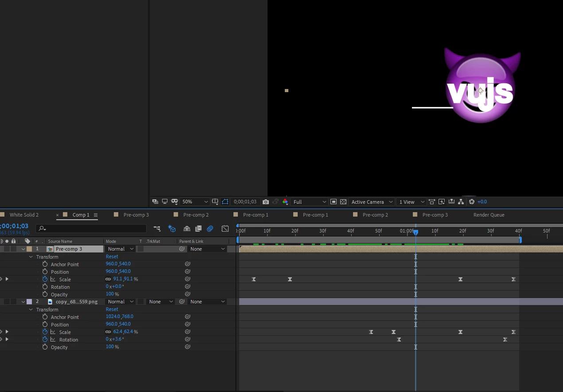Open 1 View layout dropdown

(x=412, y=202)
